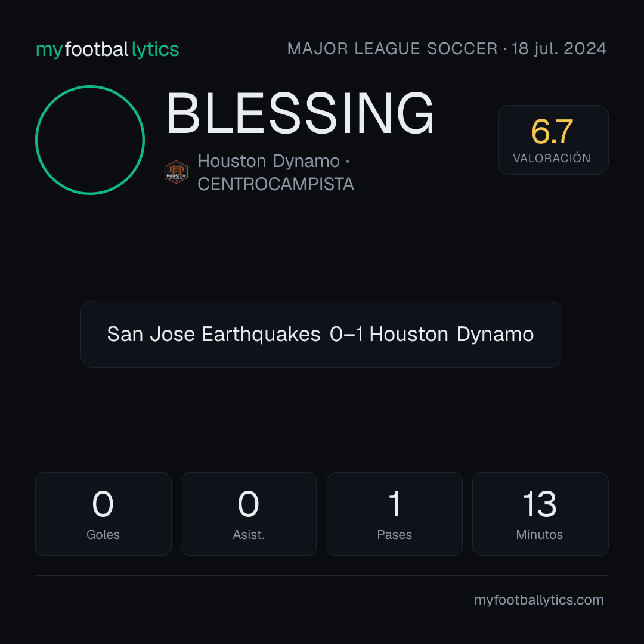Screen dimensions: 644x644
Task: Select the Pases stat card
Action: (x=394, y=514)
